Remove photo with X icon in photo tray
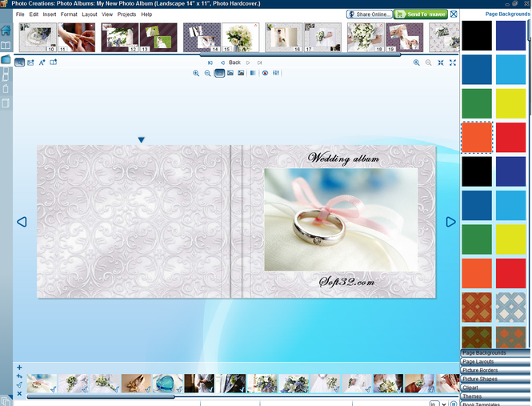 19,393
